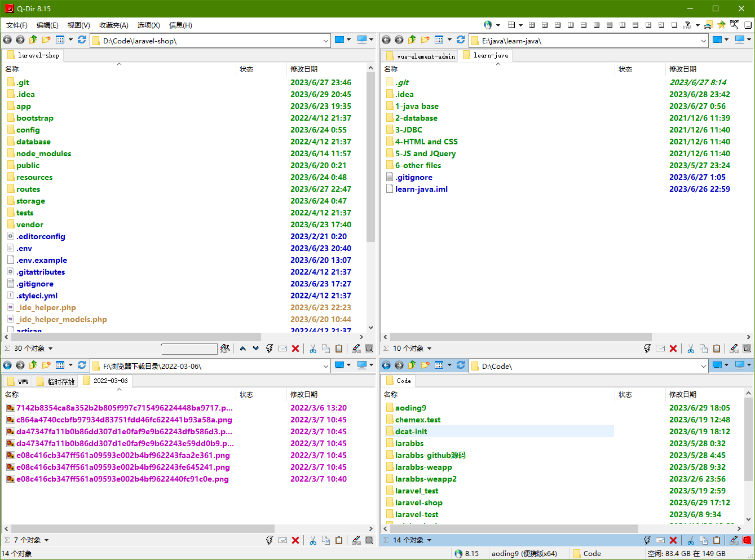
Task: Switch to the www tab
Action: click(18, 381)
